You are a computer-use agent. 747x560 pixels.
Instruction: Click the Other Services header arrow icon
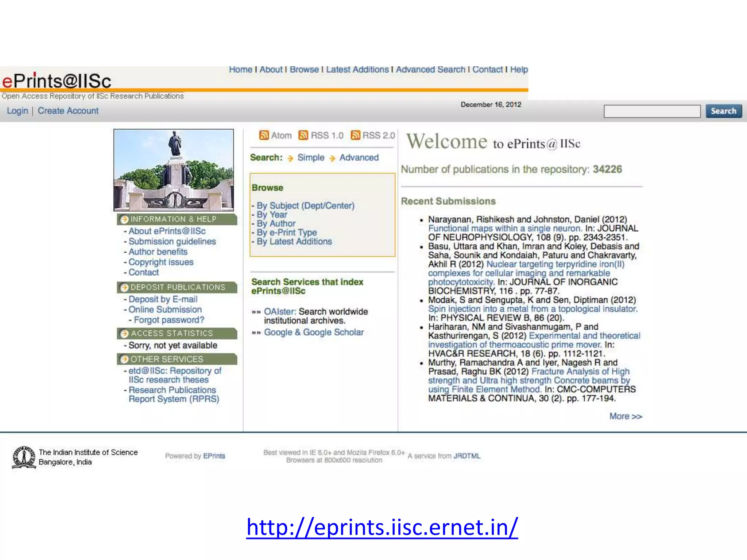tap(124, 359)
